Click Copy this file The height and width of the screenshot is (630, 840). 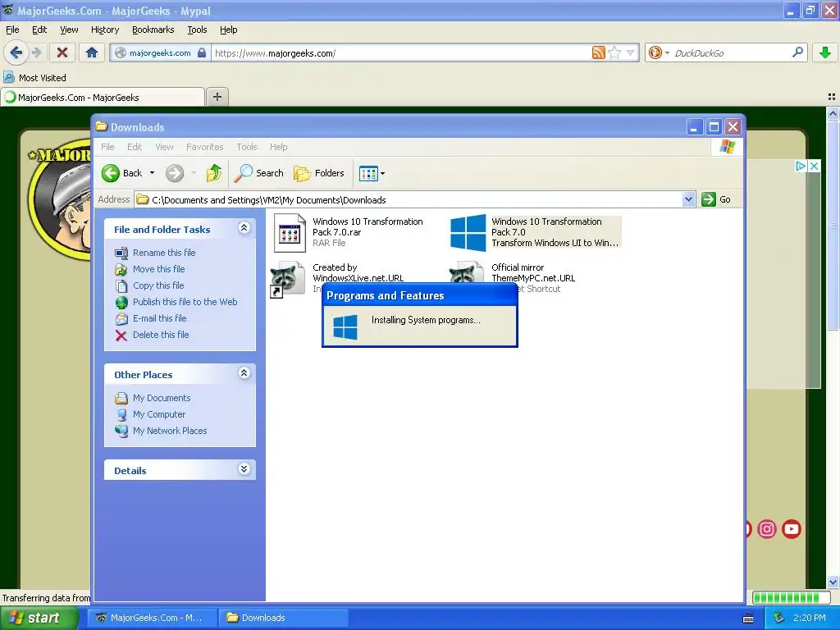pos(158,285)
